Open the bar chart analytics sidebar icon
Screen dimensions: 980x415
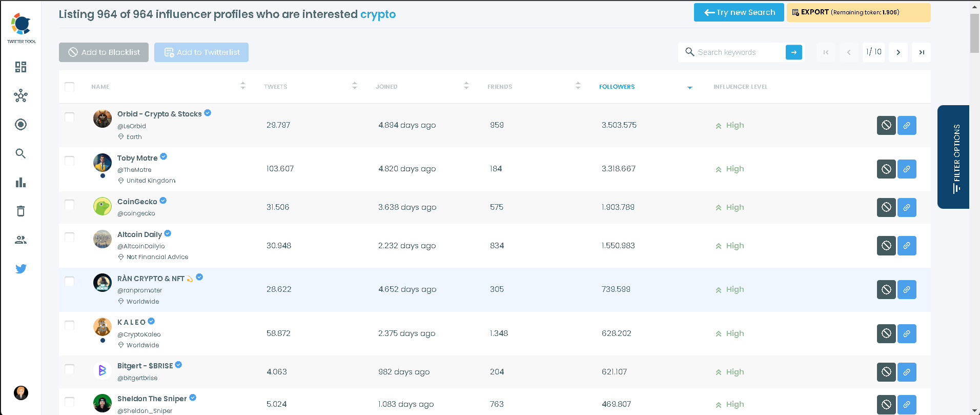coord(21,182)
